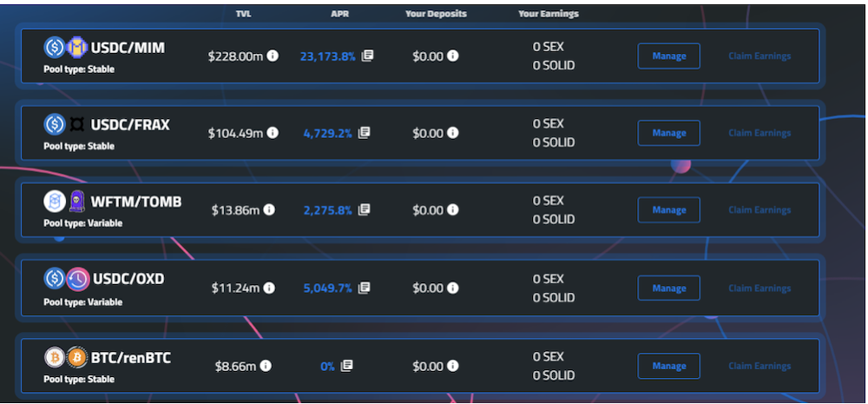Click the Your Earnings column header
Image resolution: width=868 pixels, height=404 pixels.
click(549, 14)
